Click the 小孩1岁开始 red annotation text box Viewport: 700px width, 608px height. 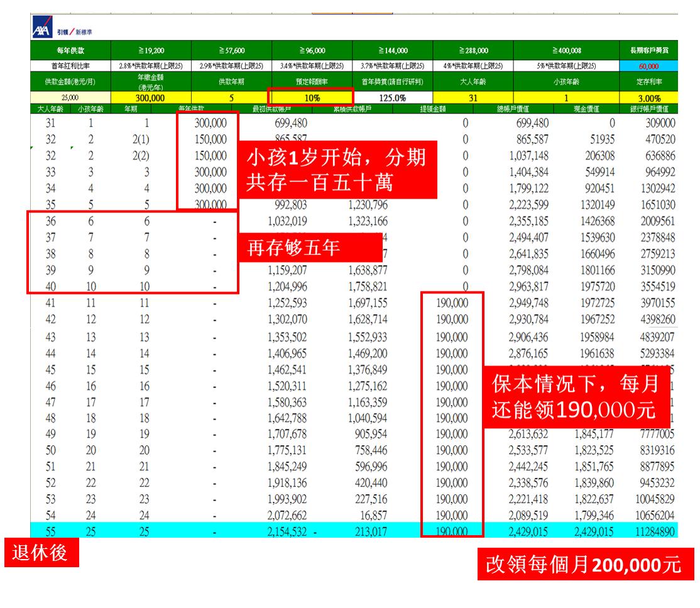[337, 170]
